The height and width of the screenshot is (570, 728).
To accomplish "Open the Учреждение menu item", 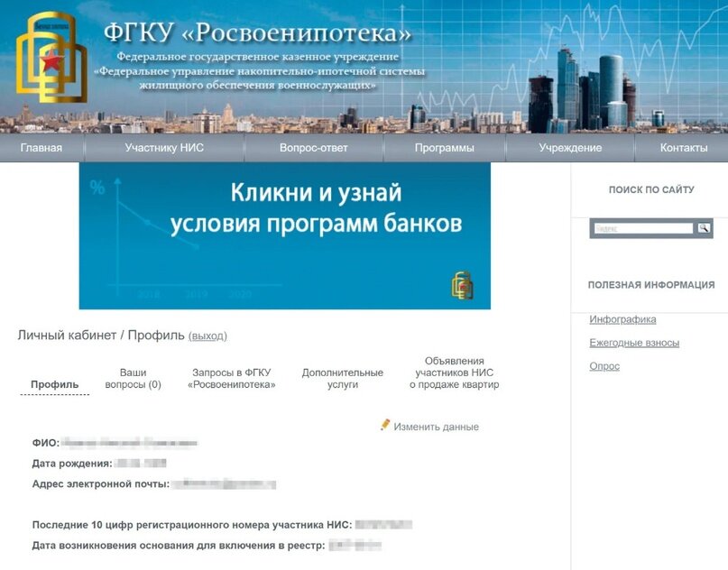I will [570, 148].
